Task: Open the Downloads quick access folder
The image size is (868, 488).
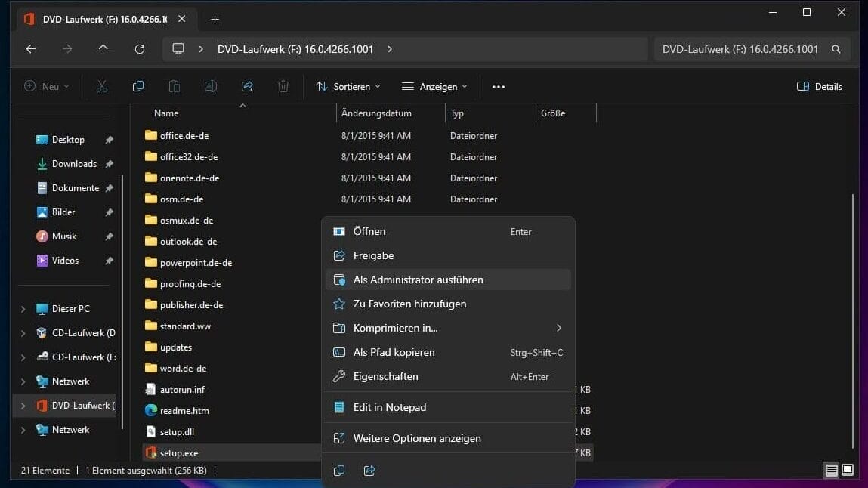Action: [73, 164]
